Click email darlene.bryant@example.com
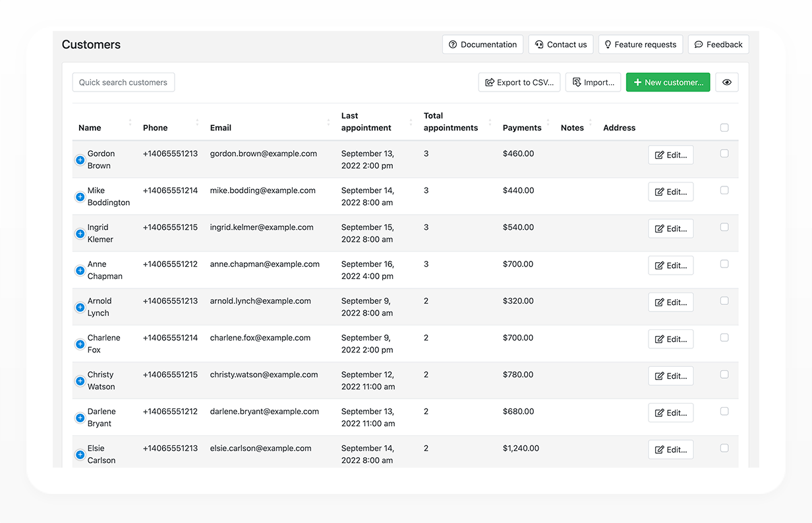The image size is (812, 523). (264, 412)
